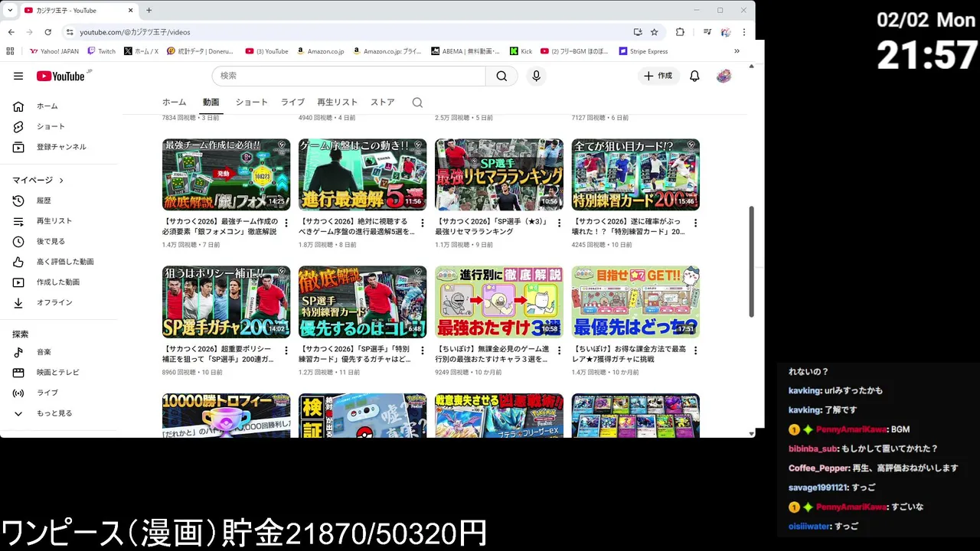Reload the page with refresh icon
This screenshot has width=980, height=551.
click(x=47, y=32)
